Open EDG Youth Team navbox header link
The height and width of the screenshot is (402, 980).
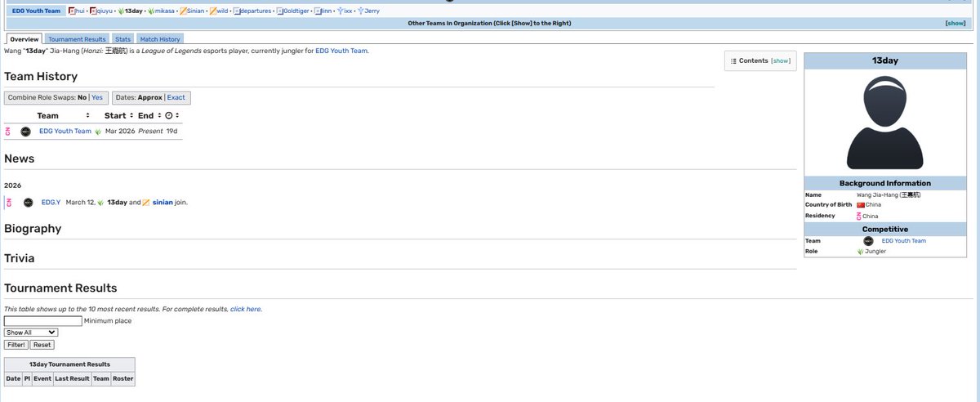[x=36, y=11]
